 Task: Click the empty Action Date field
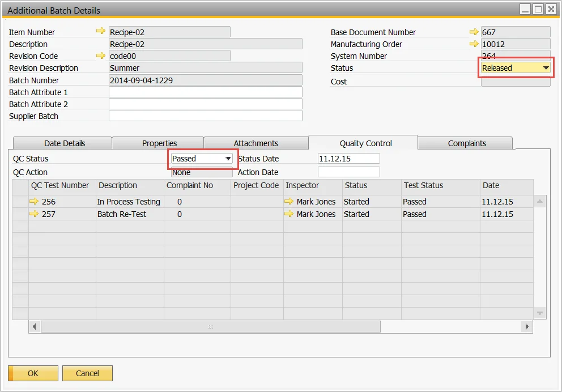(x=349, y=172)
